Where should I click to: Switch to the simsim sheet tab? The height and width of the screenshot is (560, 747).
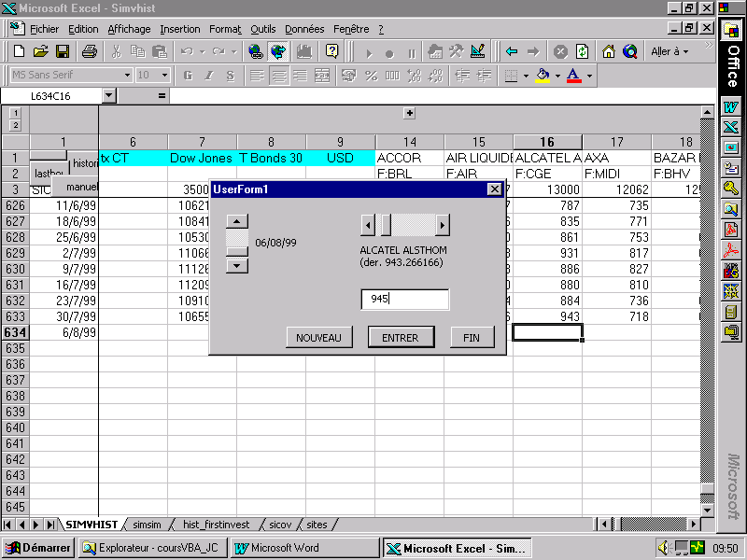coord(147,525)
